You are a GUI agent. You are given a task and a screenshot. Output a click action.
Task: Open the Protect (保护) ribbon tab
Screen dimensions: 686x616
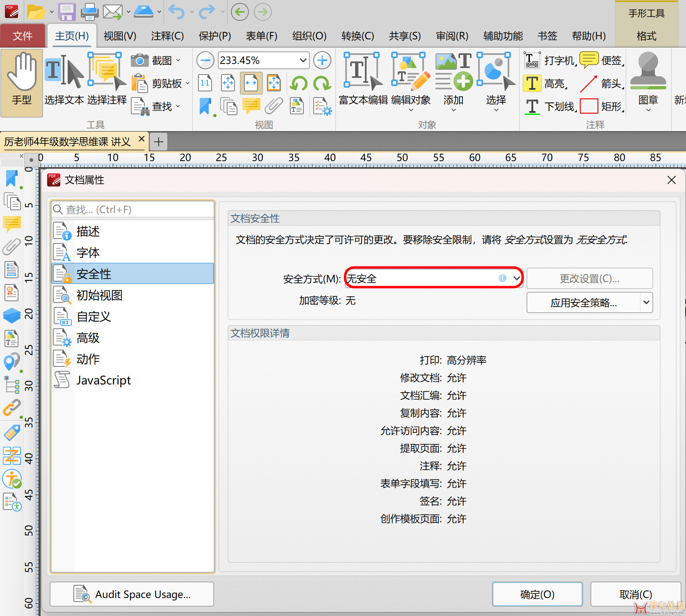(214, 36)
